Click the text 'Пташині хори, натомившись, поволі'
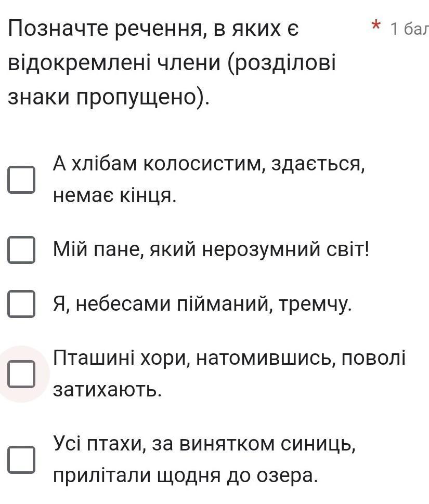The height and width of the screenshot is (504, 429). [x=229, y=358]
